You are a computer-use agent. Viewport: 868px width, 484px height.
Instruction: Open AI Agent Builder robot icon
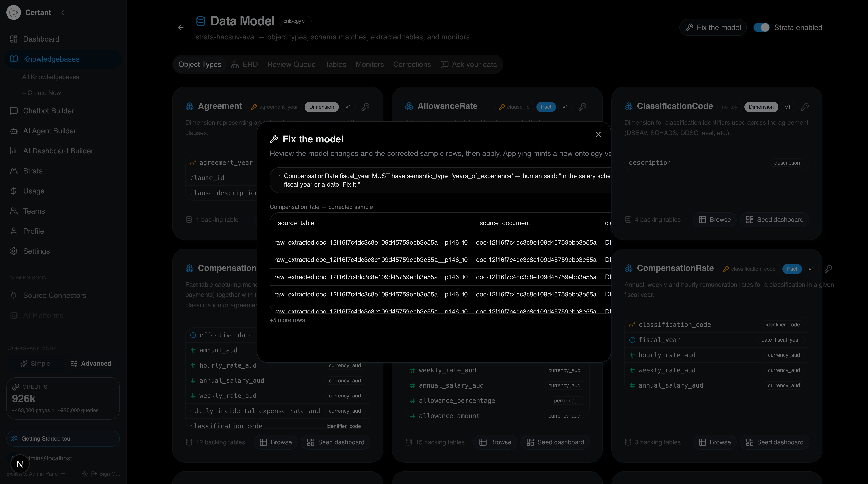click(x=14, y=131)
